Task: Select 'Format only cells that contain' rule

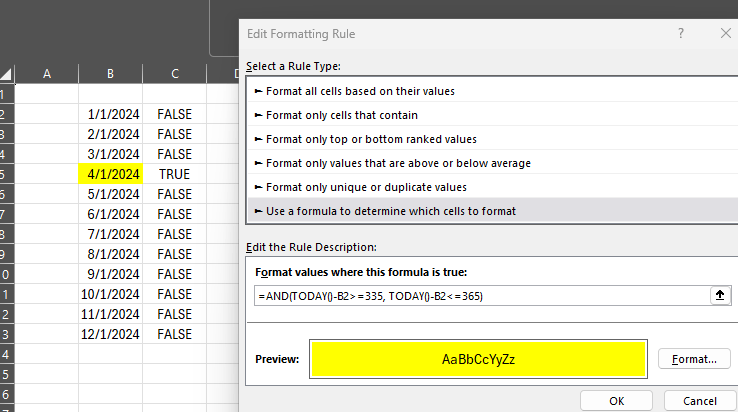Action: point(492,115)
